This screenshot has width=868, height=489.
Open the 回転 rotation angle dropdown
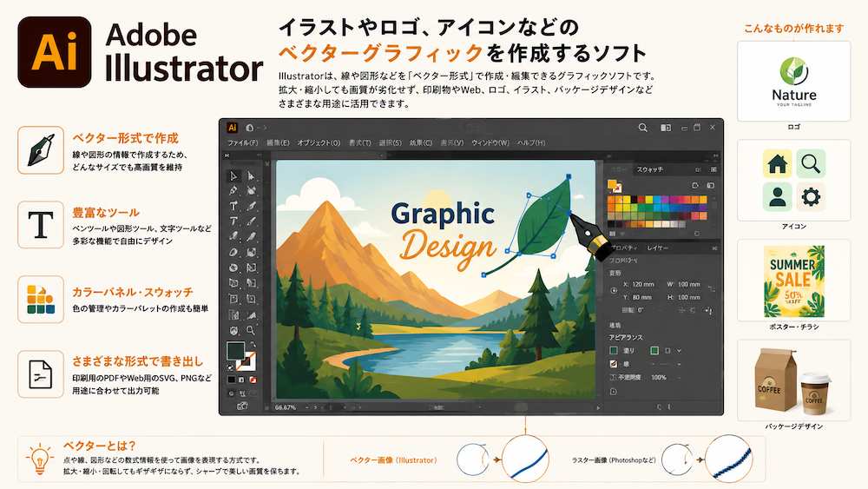tap(660, 310)
